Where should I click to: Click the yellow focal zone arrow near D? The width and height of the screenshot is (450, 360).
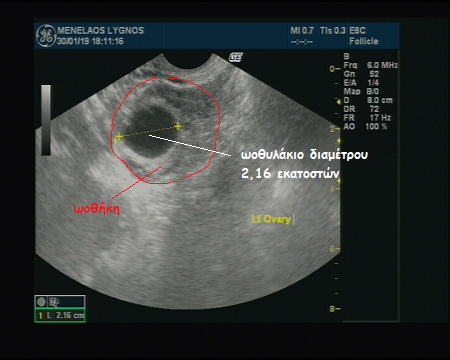338,100
